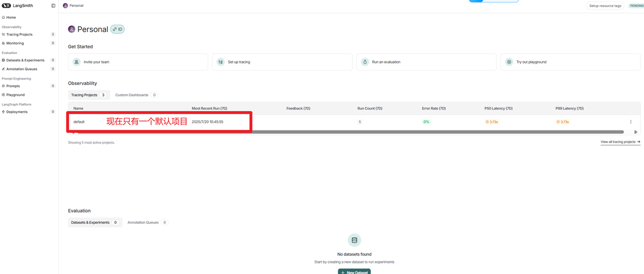Image resolution: width=644 pixels, height=274 pixels.
Task: Open the default project row name
Action: (79, 122)
